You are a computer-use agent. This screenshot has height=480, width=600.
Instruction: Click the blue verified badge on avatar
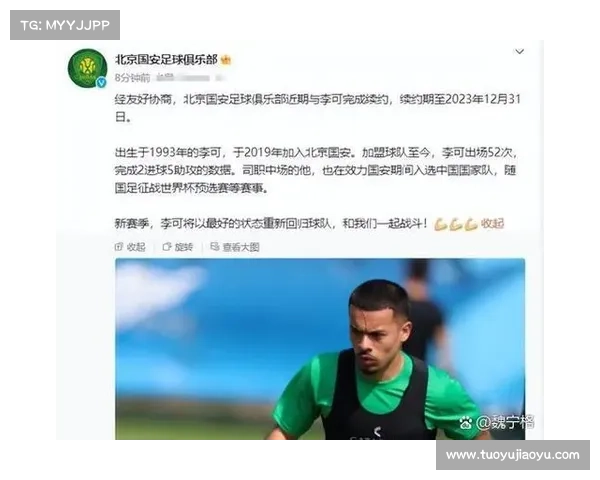[101, 82]
